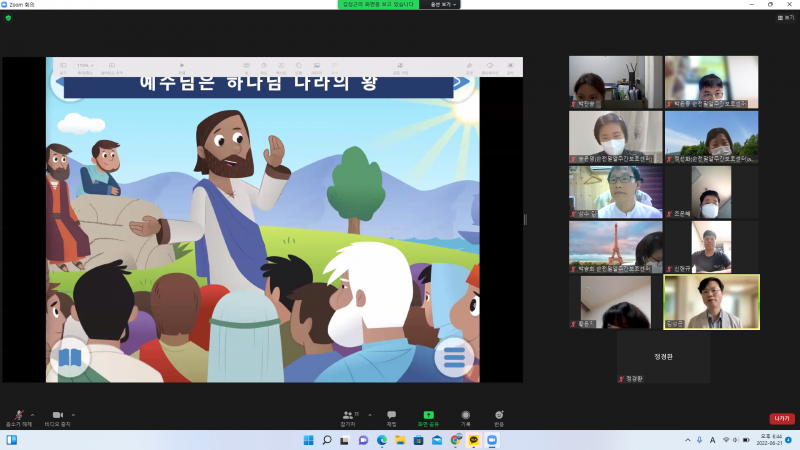Open Google Chrome from the taskbar

tap(456, 440)
